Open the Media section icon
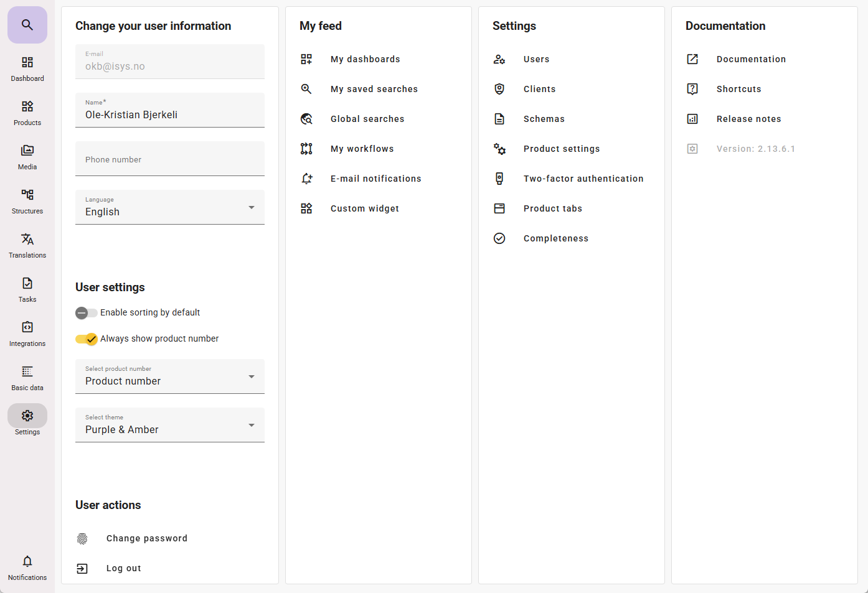Image resolution: width=868 pixels, height=593 pixels. 27,151
